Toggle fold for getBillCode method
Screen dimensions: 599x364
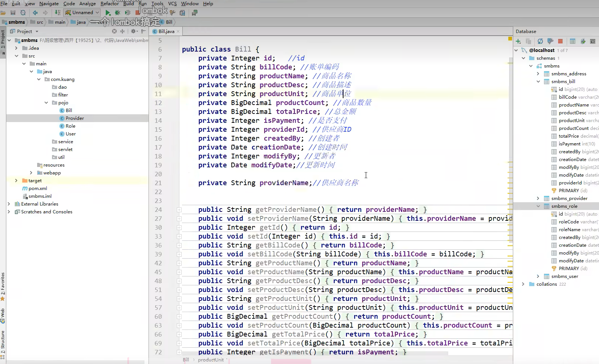pyautogui.click(x=179, y=245)
